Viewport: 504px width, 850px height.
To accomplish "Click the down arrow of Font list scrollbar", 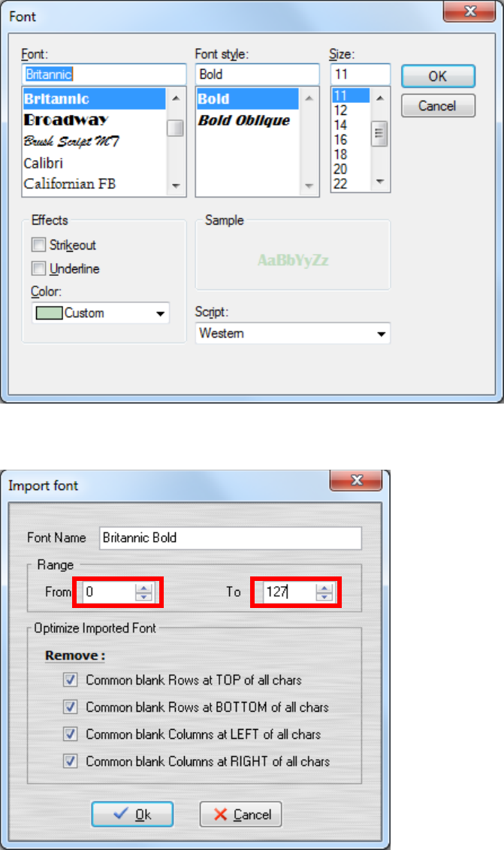I will click(x=176, y=186).
